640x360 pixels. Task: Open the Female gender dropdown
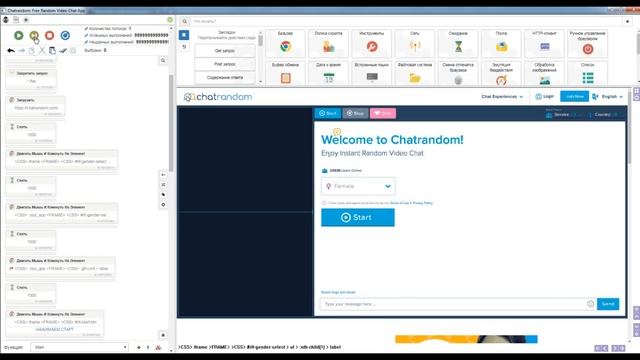[358, 186]
